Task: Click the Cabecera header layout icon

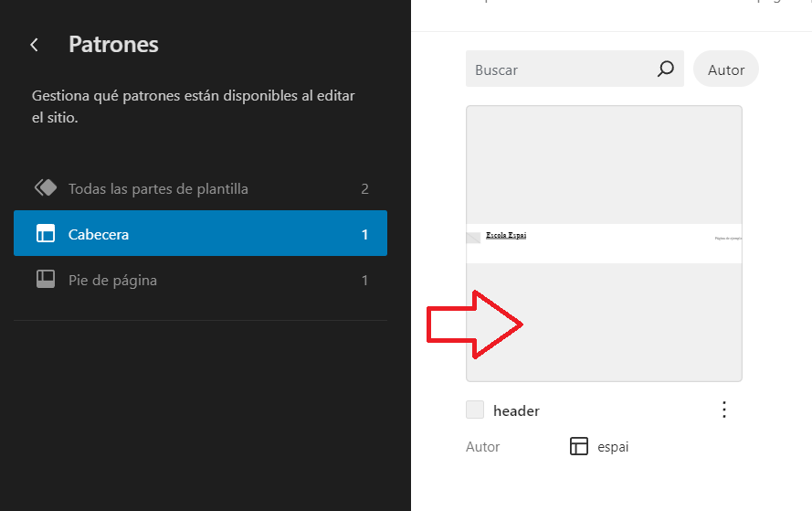Action: click(46, 234)
